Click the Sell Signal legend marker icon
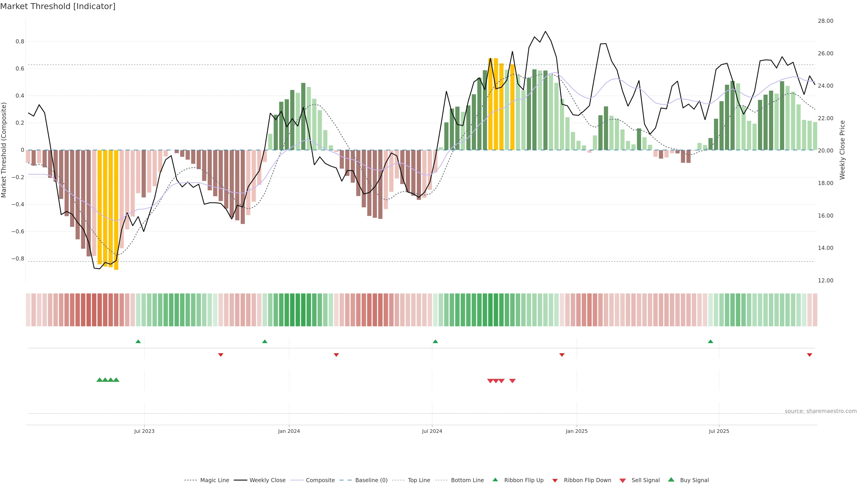The width and height of the screenshot is (868, 488). coord(623,481)
